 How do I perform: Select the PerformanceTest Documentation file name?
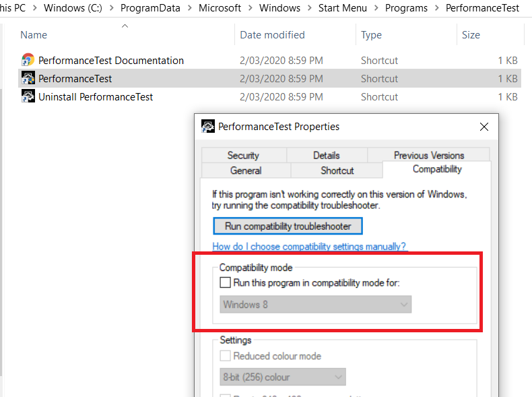click(x=111, y=61)
